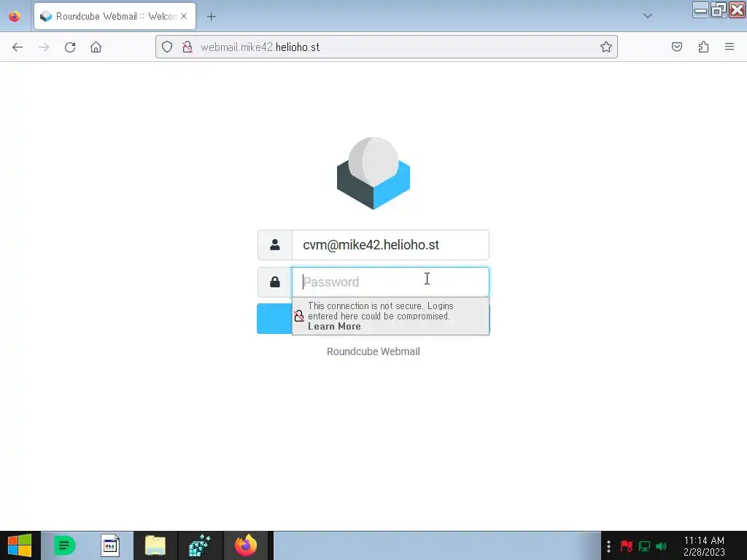Go back with the browser back arrow
This screenshot has height=560, width=747.
[18, 47]
